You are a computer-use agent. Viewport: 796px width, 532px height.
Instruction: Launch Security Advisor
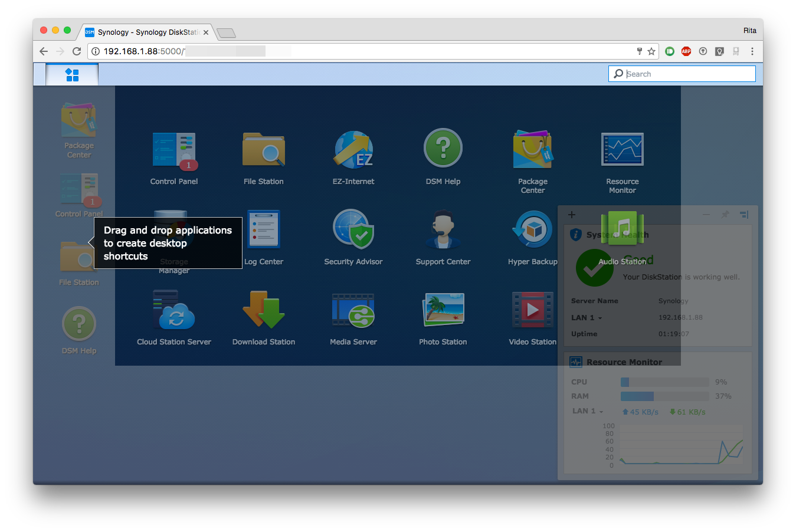click(x=353, y=229)
